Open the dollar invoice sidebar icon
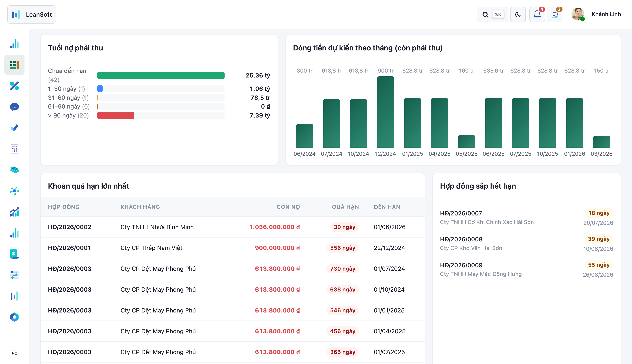This screenshot has width=632, height=364. [14, 254]
